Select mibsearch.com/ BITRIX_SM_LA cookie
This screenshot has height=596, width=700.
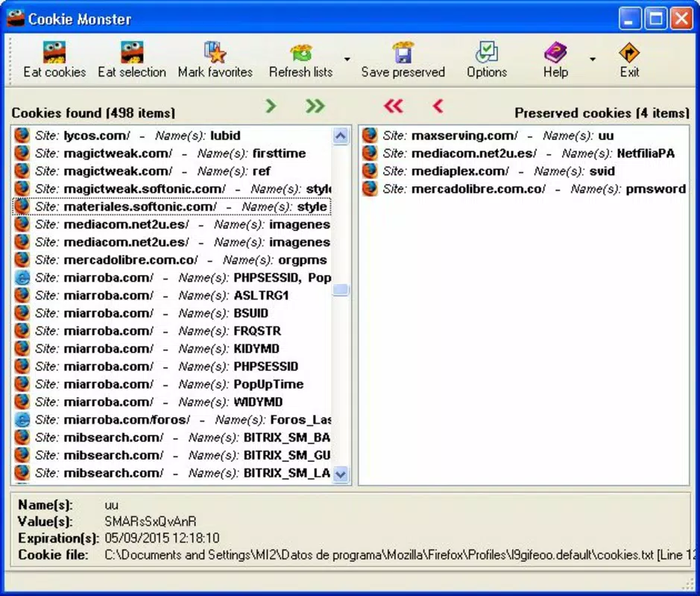pyautogui.click(x=172, y=473)
